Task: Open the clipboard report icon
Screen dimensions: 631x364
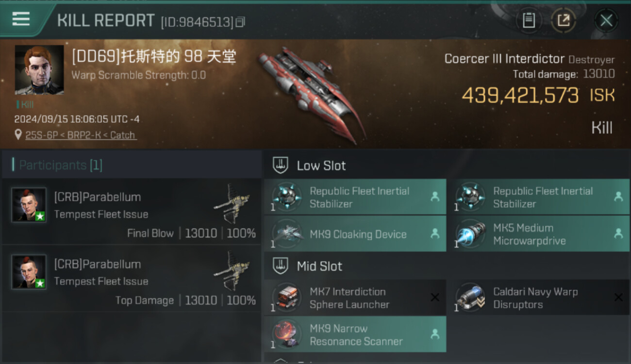Action: (529, 20)
